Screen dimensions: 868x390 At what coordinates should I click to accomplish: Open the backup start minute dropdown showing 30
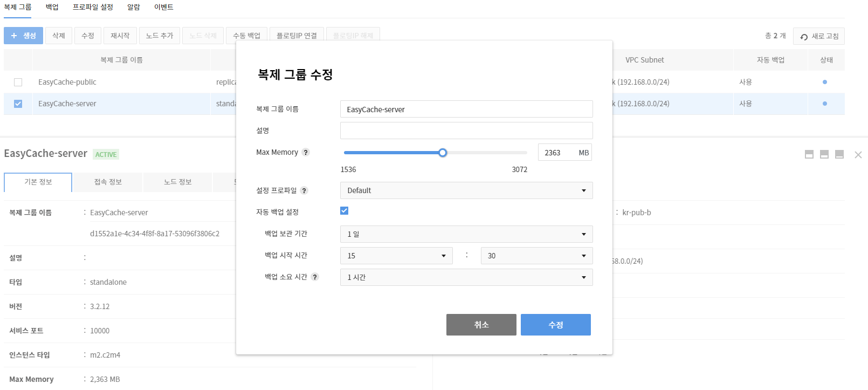[537, 256]
